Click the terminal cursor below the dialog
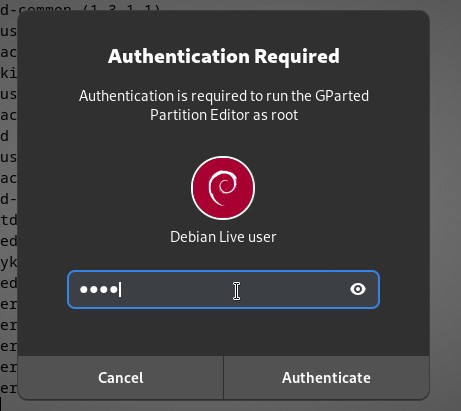 click(x=1, y=404)
